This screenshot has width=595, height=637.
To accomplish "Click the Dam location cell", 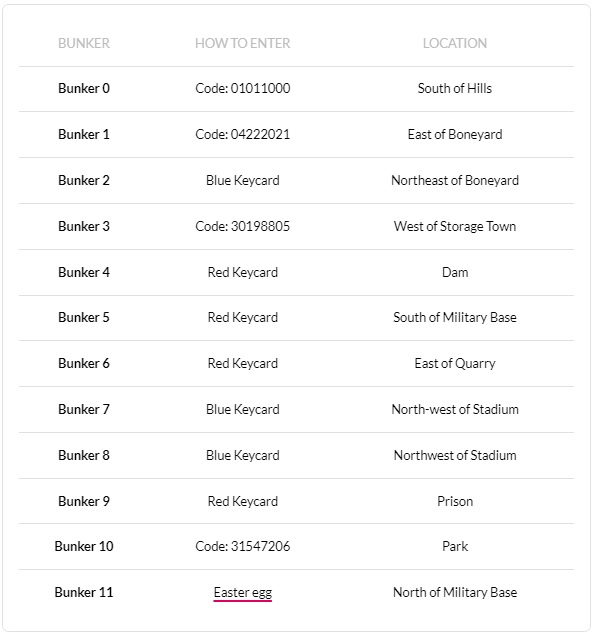I will pyautogui.click(x=455, y=272).
